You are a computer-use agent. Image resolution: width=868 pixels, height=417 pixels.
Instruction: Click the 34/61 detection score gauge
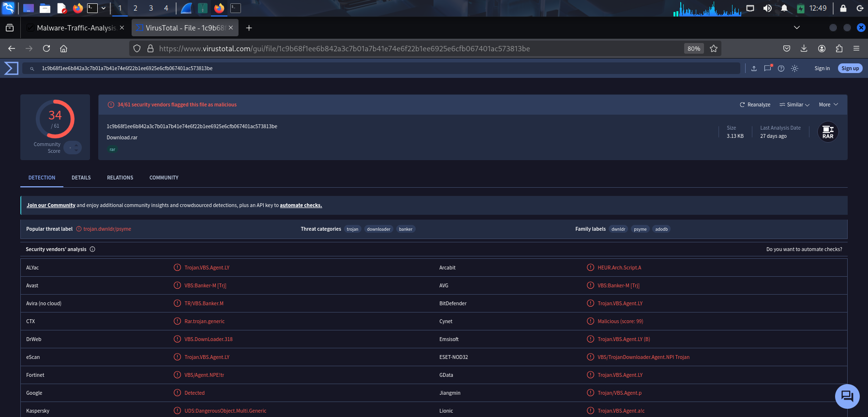tap(55, 119)
